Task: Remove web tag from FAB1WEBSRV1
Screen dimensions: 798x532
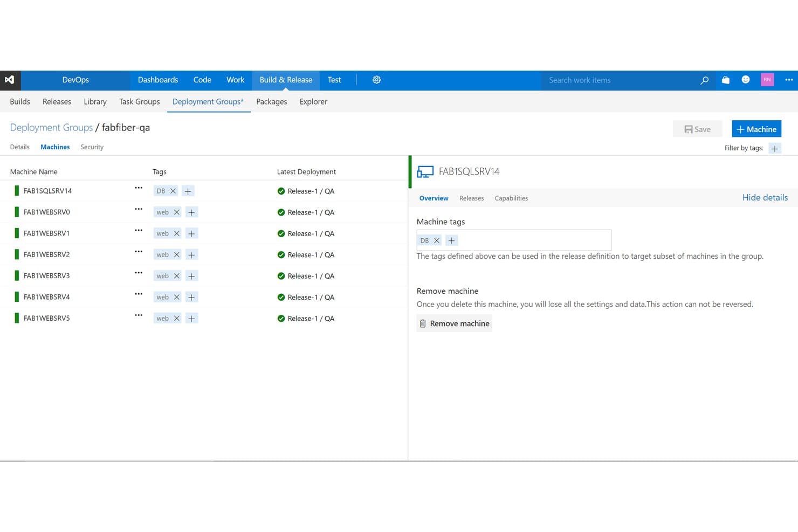Action: (176, 233)
